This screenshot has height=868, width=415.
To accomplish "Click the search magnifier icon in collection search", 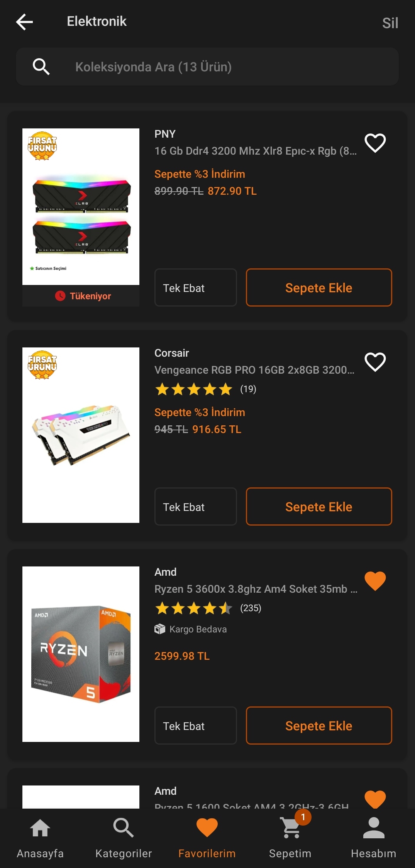I will point(41,67).
